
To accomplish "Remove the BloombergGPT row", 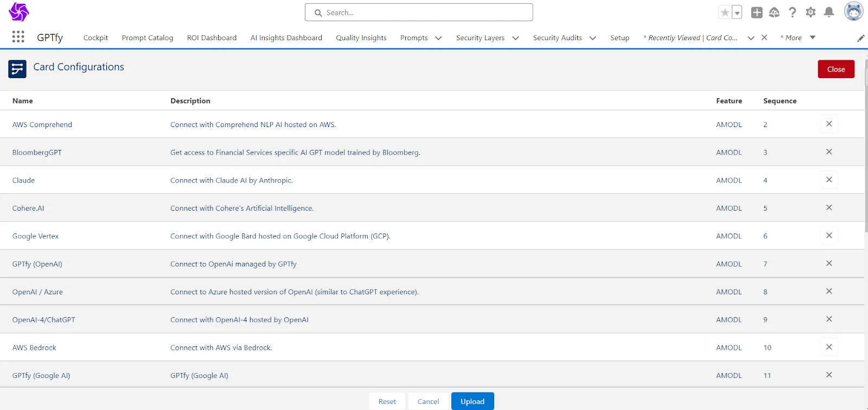I will (x=829, y=152).
